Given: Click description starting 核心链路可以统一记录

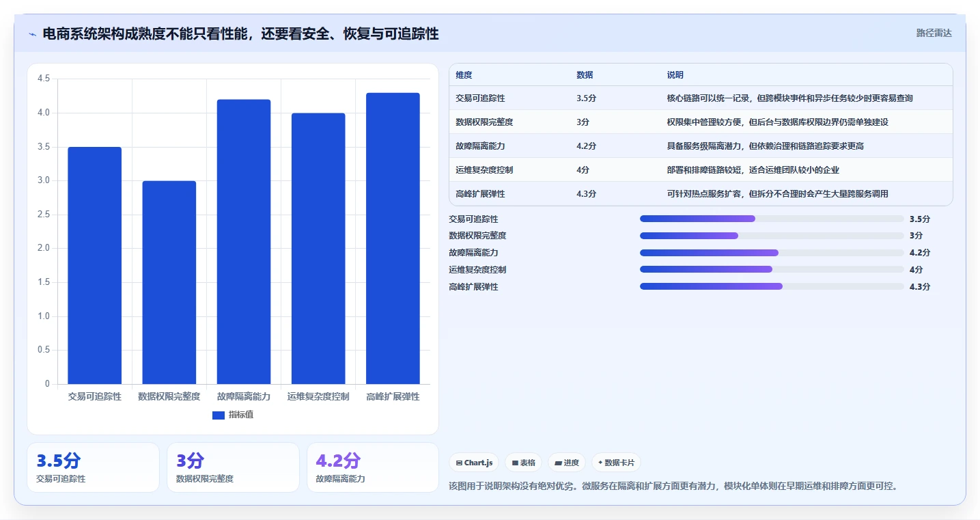Looking at the screenshot, I should pyautogui.click(x=790, y=98).
